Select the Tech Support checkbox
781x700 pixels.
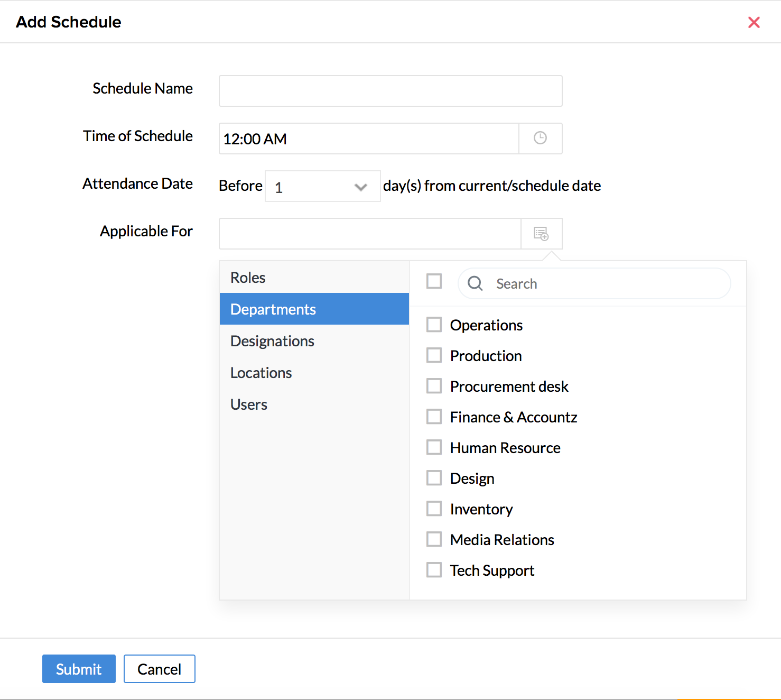tap(434, 570)
